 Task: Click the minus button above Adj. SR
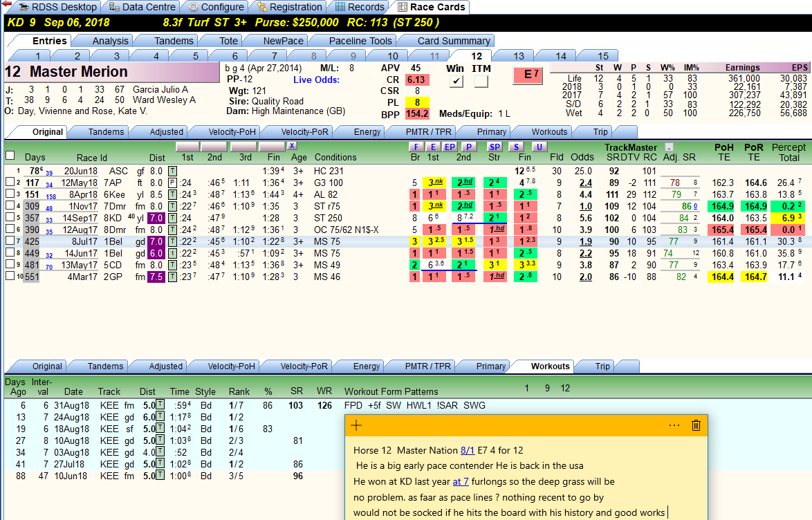point(669,147)
